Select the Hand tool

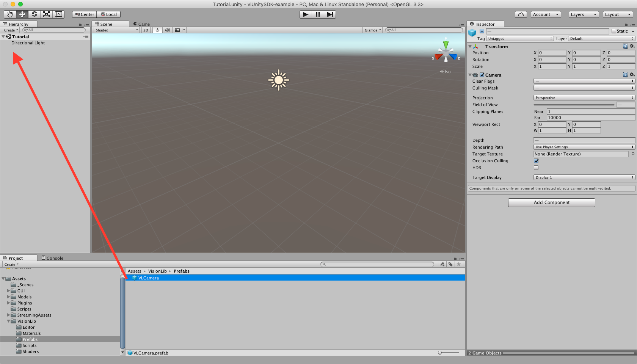pyautogui.click(x=10, y=14)
